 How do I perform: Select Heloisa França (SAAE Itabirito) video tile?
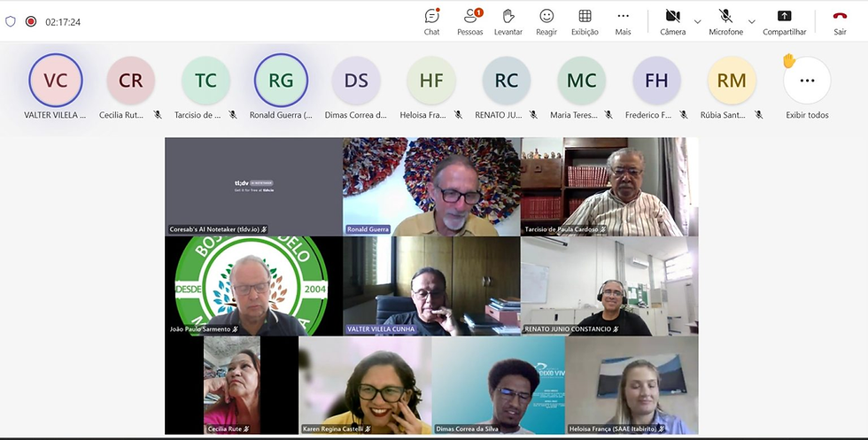(632, 385)
